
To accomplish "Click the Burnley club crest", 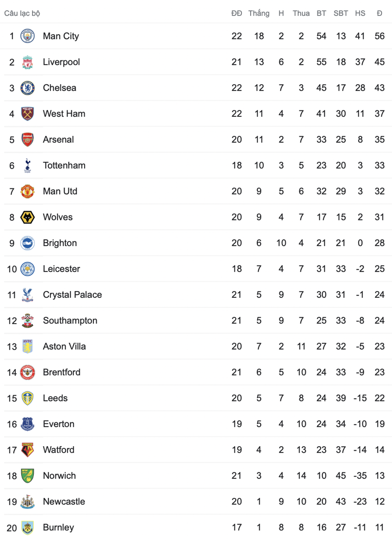I will [27, 528].
